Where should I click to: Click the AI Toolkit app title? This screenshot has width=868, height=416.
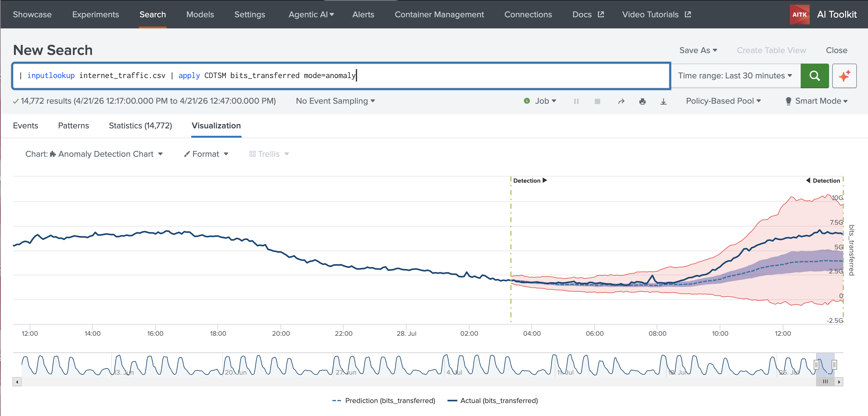click(x=837, y=15)
